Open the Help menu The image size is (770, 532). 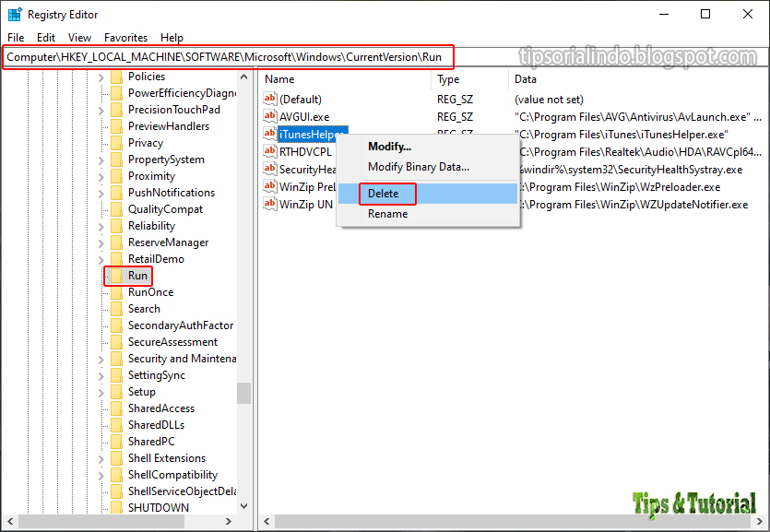pyautogui.click(x=172, y=37)
